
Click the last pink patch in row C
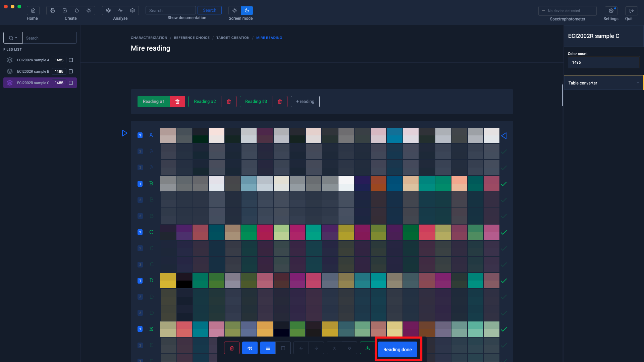click(492, 232)
